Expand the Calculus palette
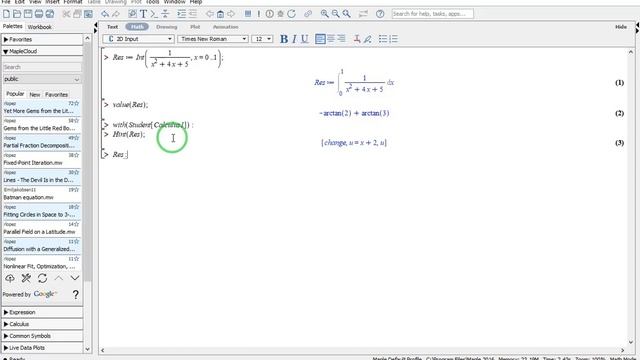This screenshot has height=360, width=640. [x=42, y=324]
